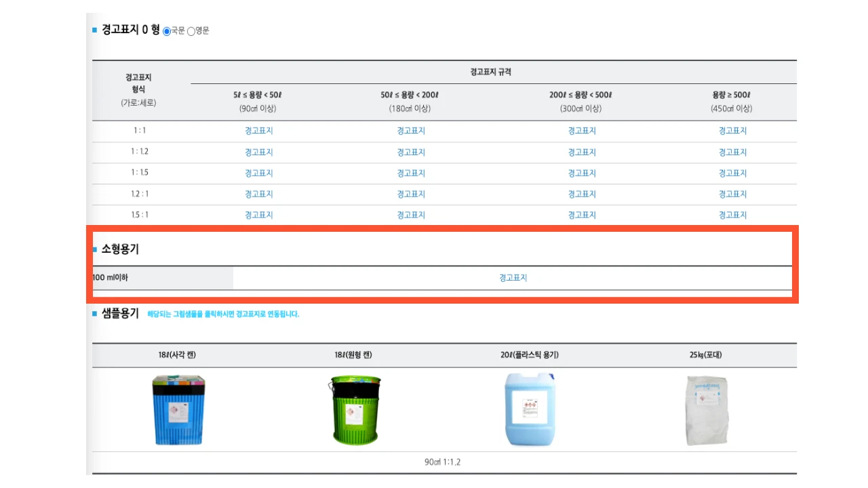Open 경고표지 link for 1.2:1 at 용량≥500ℓ
Image resolution: width=868 pixels, height=488 pixels.
(x=733, y=194)
